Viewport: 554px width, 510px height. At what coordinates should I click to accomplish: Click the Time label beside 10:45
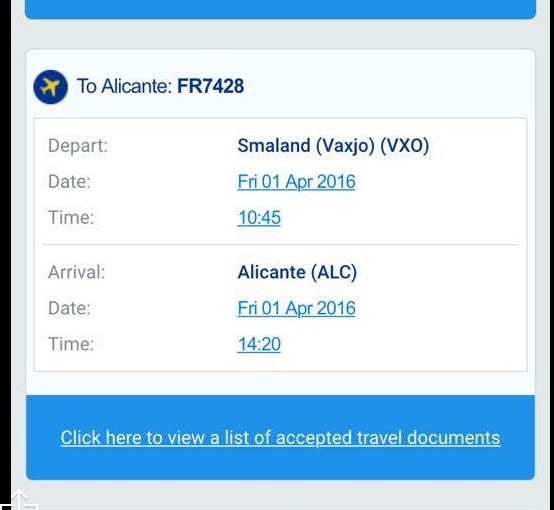tap(71, 217)
